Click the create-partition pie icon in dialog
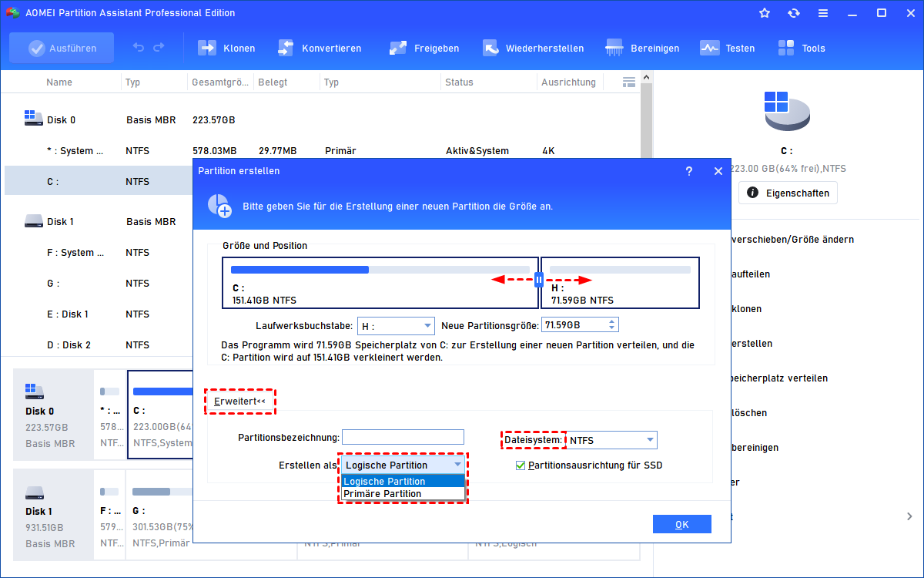Image resolution: width=924 pixels, height=578 pixels. pyautogui.click(x=219, y=206)
